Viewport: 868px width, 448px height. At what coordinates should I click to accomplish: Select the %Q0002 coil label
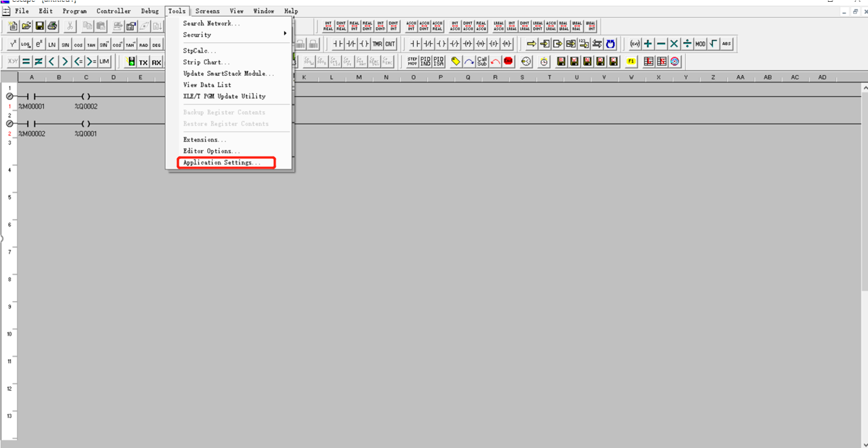pos(86,106)
